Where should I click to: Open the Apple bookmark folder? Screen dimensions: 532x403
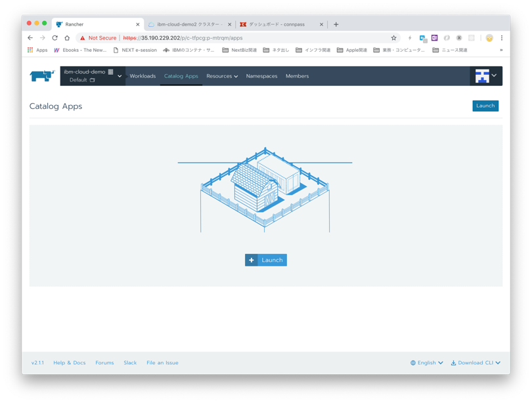click(x=352, y=50)
